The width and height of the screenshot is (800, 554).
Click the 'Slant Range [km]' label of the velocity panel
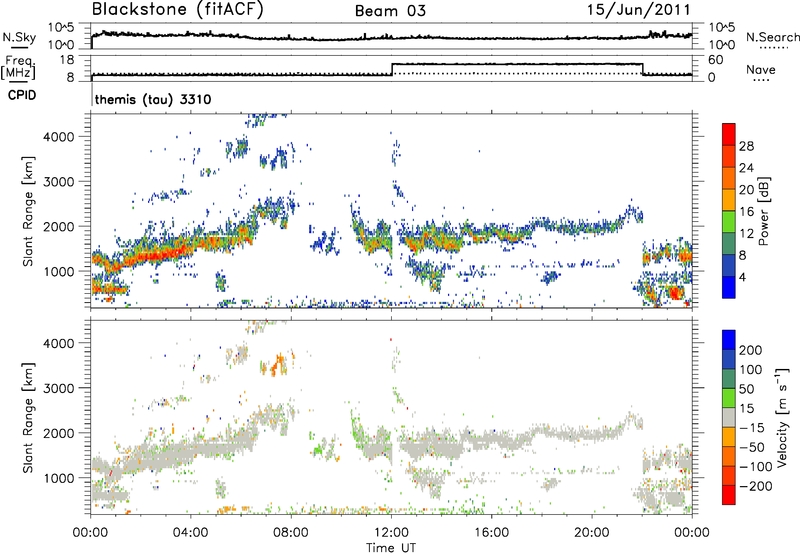pyautogui.click(x=28, y=418)
